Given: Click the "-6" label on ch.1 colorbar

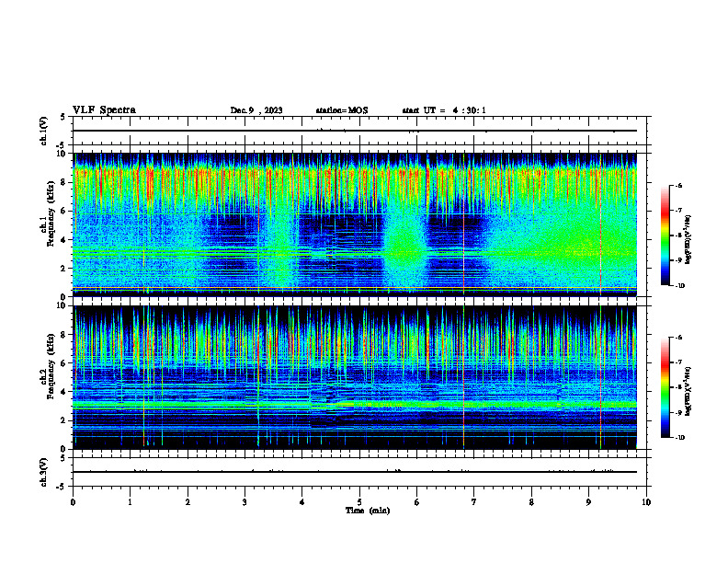Looking at the screenshot, I should point(677,185).
